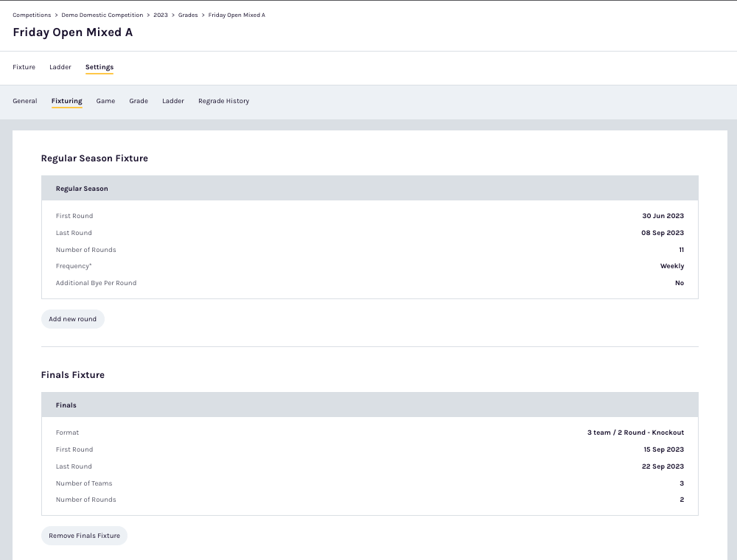The height and width of the screenshot is (560, 737).
Task: Click the Remove Finals Fixture button
Action: pos(84,535)
